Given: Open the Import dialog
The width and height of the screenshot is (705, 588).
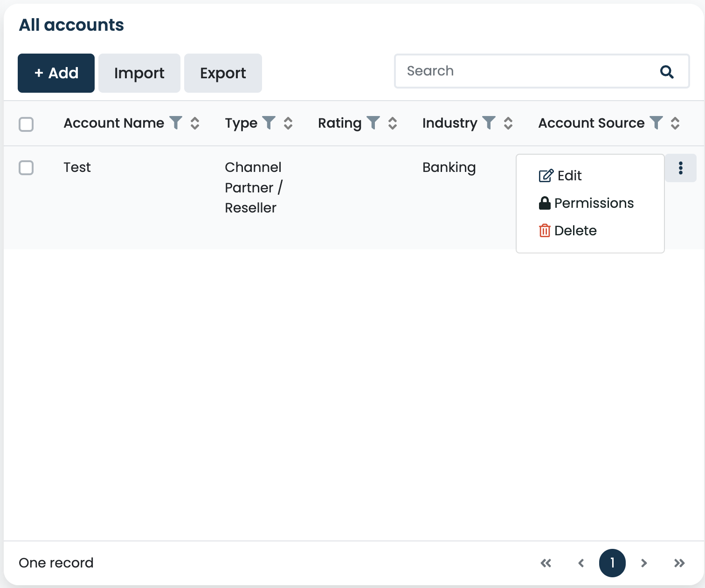Looking at the screenshot, I should click(139, 73).
